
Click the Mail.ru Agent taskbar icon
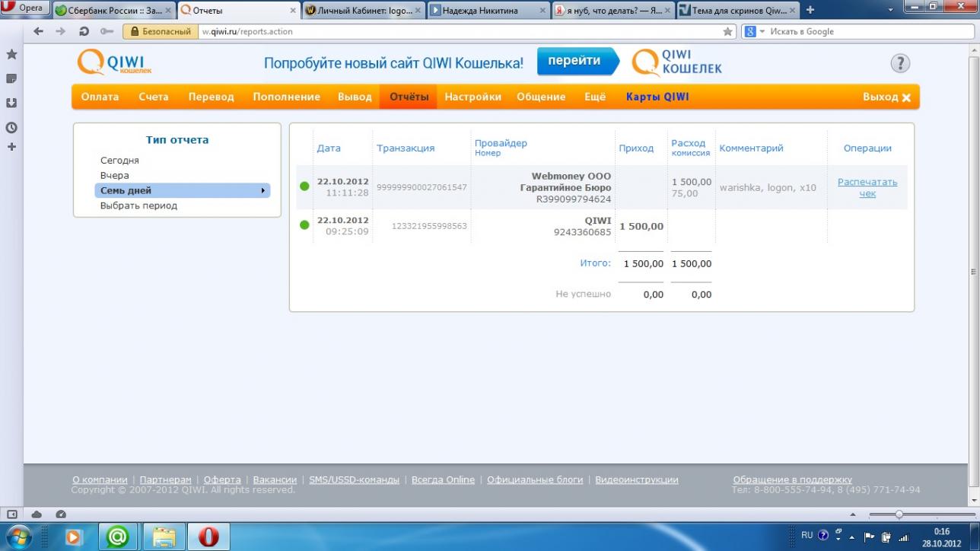118,537
